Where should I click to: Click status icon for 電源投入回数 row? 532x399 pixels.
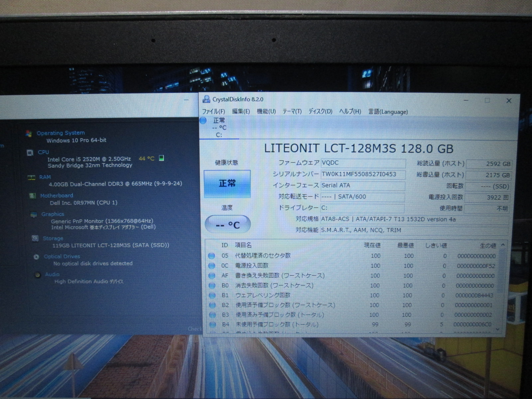[x=211, y=266]
